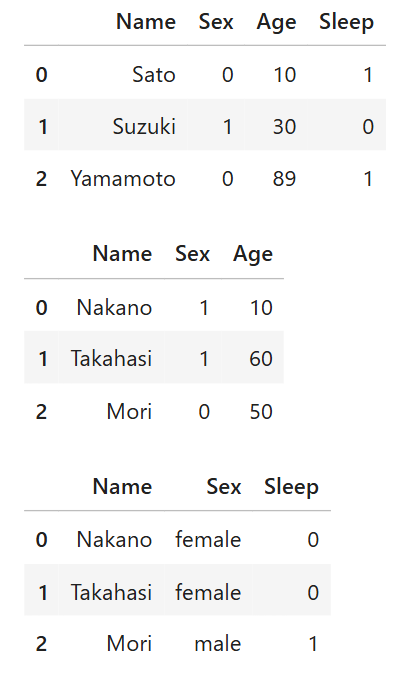Click the Sleep header in first table
394x679 pixels.
click(346, 22)
